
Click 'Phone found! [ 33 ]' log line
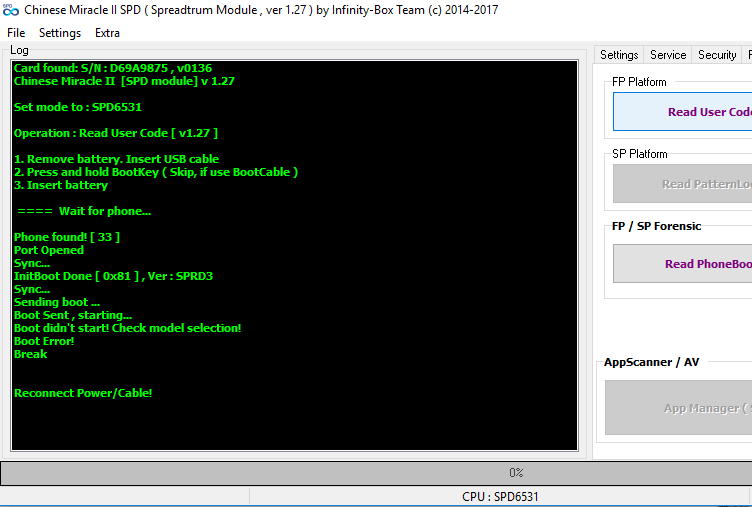67,237
